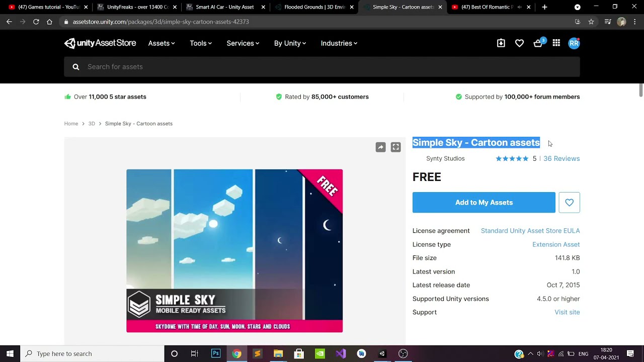The image size is (644, 362).
Task: Open the Unity apps grid icon
Action: [x=556, y=43]
